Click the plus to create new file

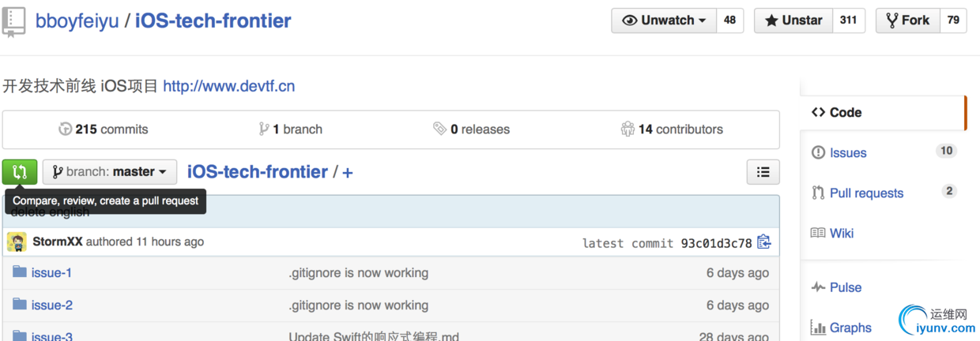(x=348, y=173)
